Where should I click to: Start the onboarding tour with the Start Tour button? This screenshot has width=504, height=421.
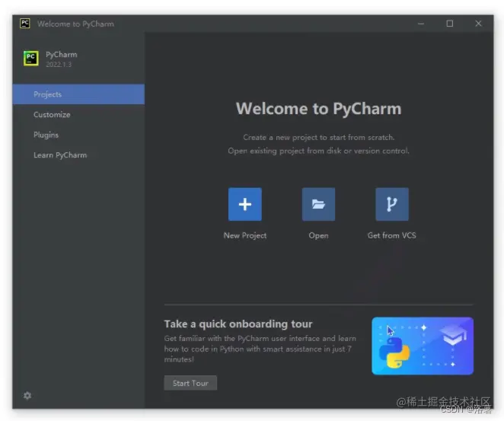190,383
